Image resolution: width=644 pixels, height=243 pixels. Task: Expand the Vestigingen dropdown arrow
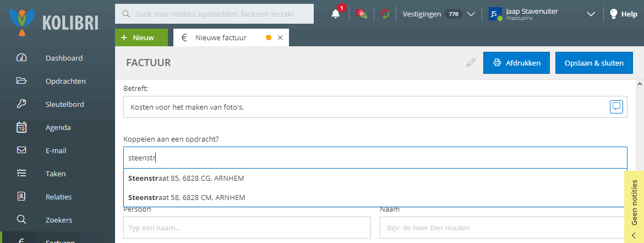click(471, 14)
